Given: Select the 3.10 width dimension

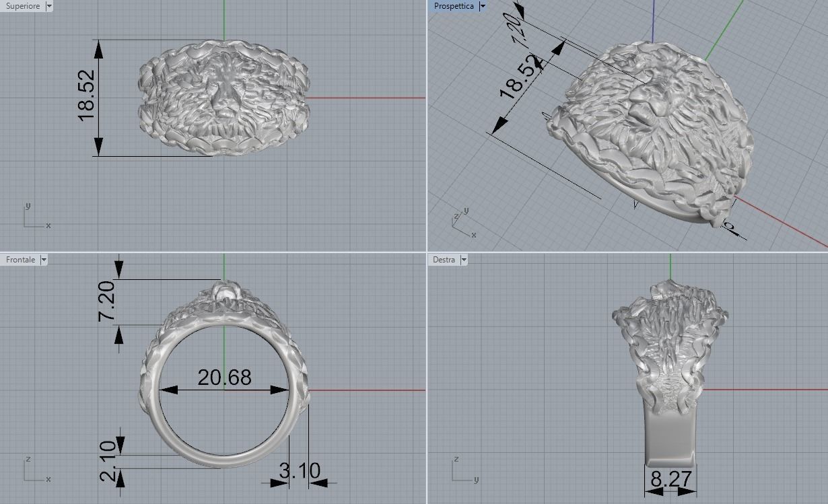Looking at the screenshot, I should click(300, 471).
